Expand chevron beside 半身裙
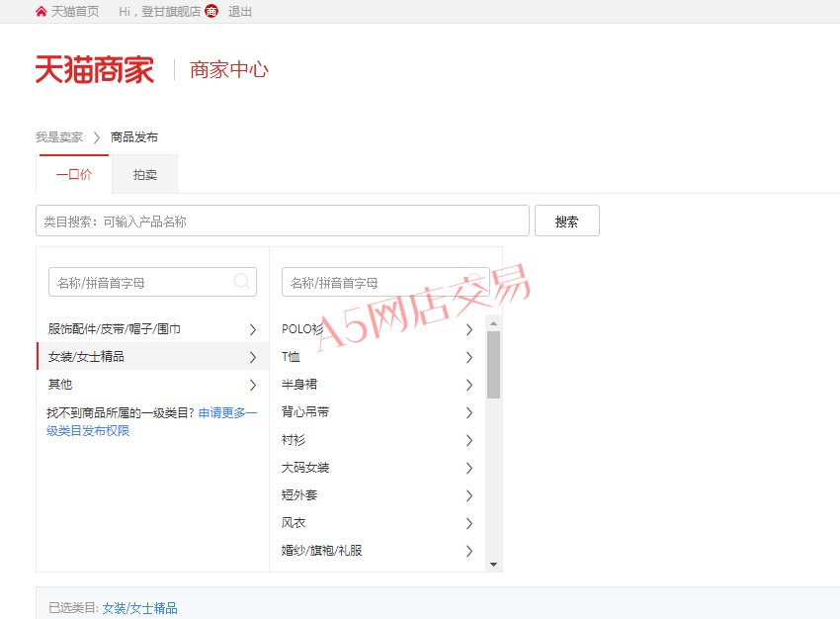Screen dimensions: 840x619 point(469,385)
